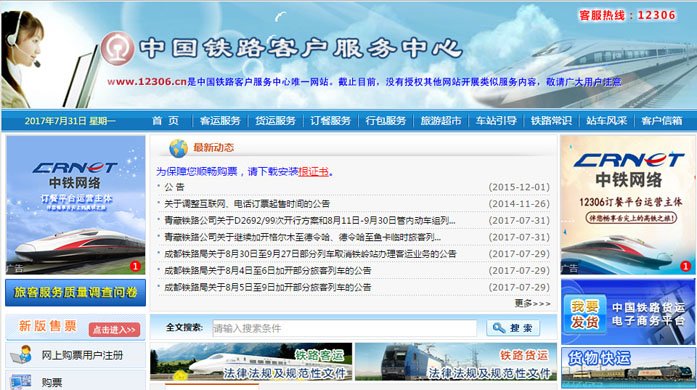
Task: Open the 首页 menu item
Action: click(165, 121)
